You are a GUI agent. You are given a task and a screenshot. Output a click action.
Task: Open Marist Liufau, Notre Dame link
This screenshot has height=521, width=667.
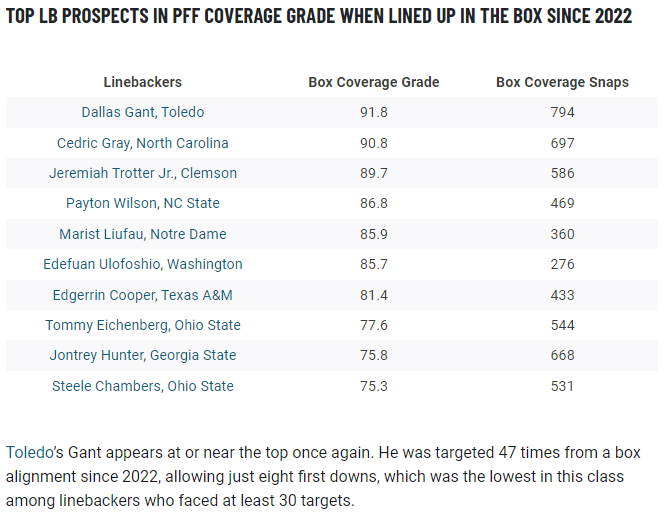coord(143,234)
